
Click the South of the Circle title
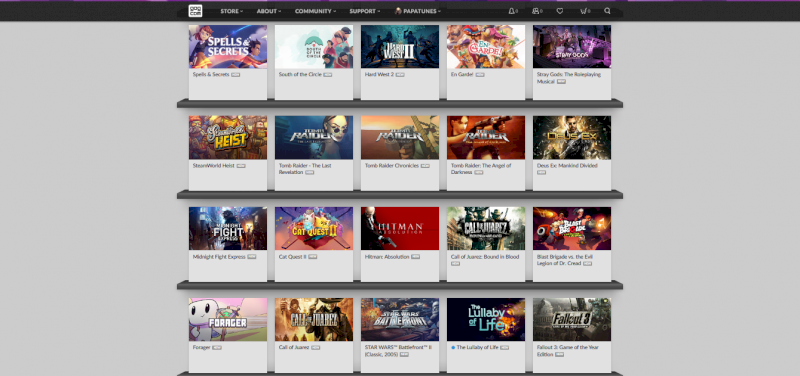point(300,74)
